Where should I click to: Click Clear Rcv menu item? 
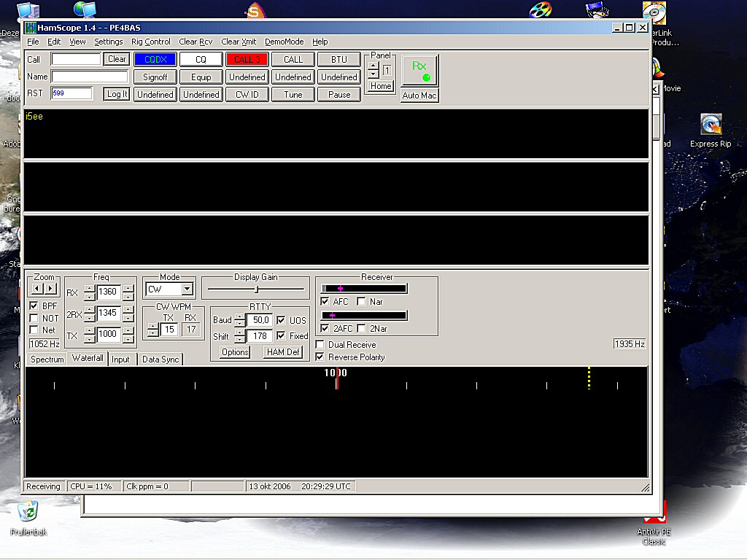coord(196,42)
